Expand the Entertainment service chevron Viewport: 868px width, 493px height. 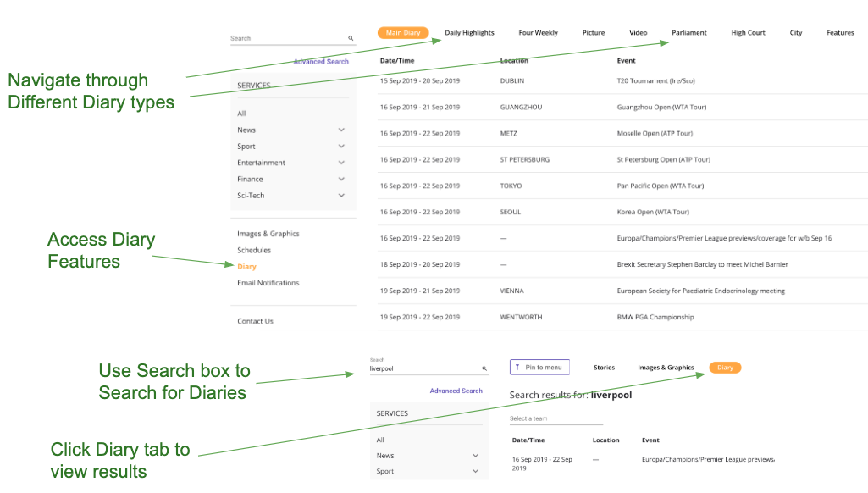341,163
